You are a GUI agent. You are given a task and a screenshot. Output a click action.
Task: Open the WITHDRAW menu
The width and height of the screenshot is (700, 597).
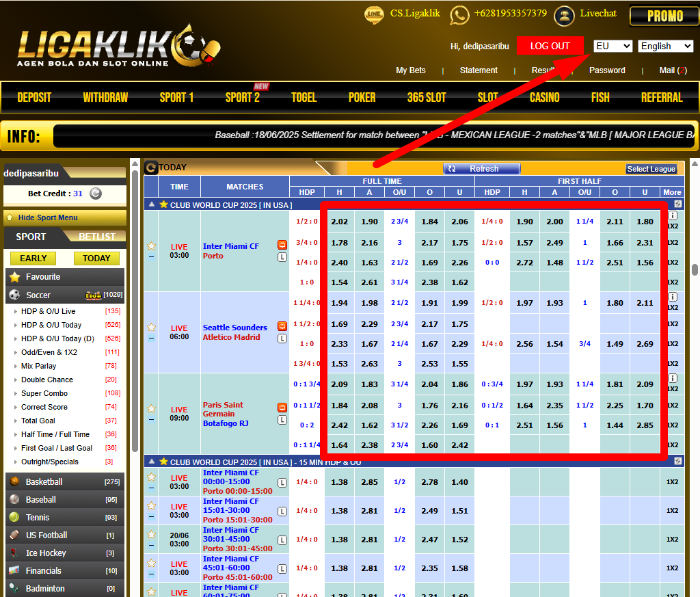(x=105, y=97)
